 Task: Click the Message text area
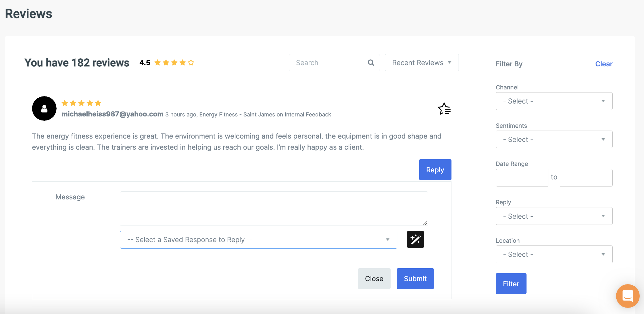click(274, 208)
